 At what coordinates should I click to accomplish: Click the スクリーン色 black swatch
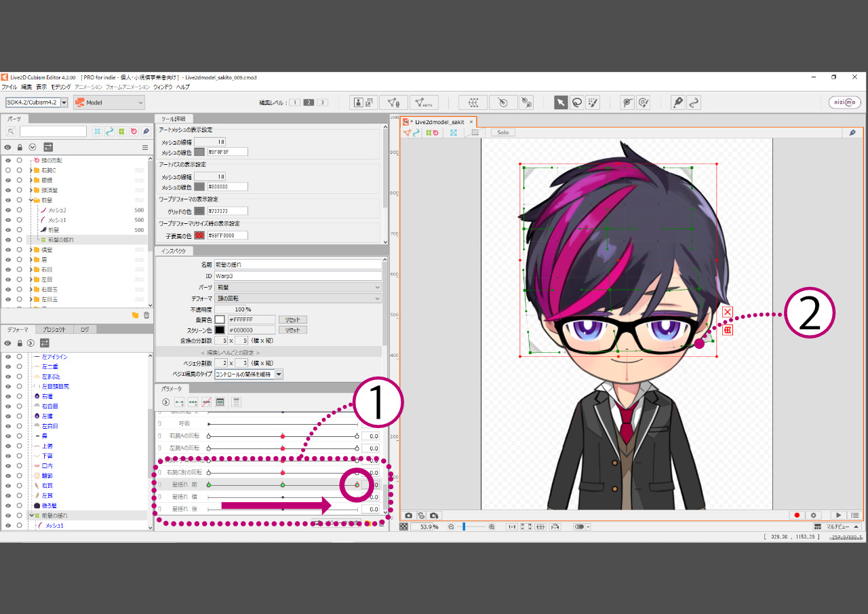[220, 330]
